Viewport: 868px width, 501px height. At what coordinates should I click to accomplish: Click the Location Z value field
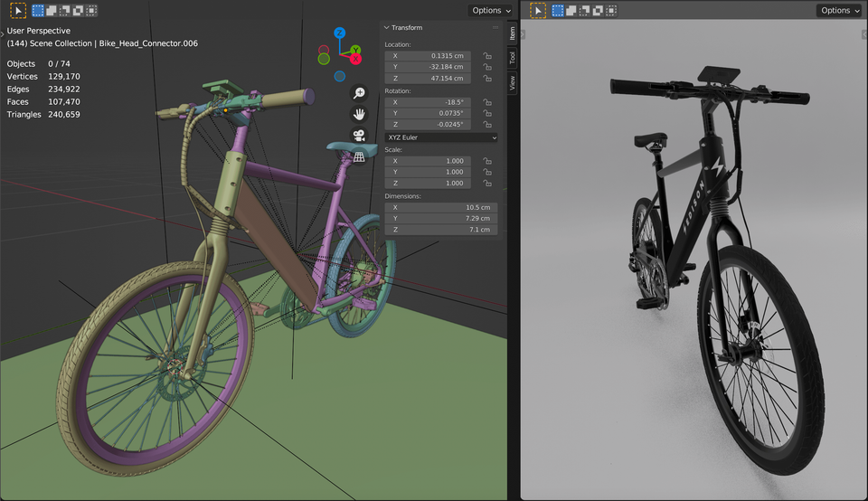[x=428, y=79]
